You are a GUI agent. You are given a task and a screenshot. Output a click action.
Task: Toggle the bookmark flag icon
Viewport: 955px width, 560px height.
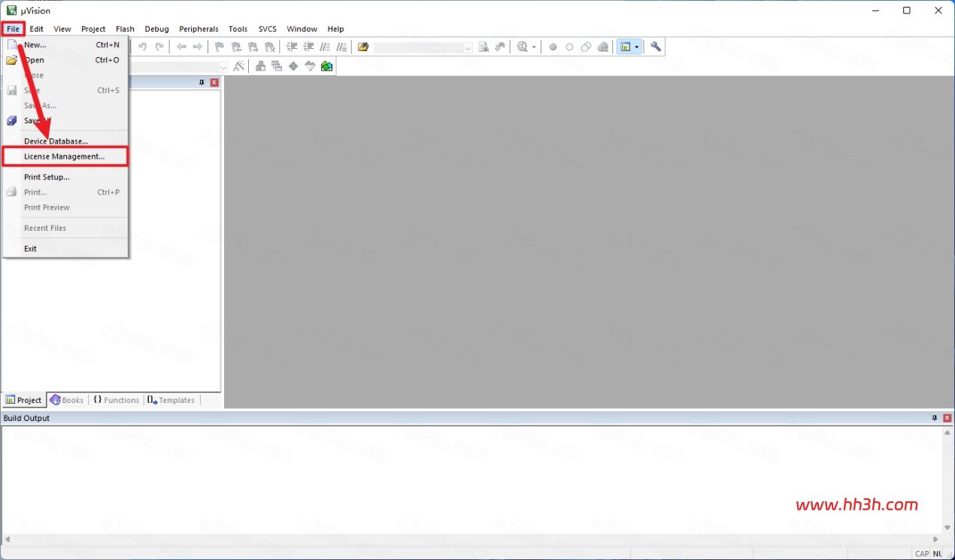[x=220, y=47]
